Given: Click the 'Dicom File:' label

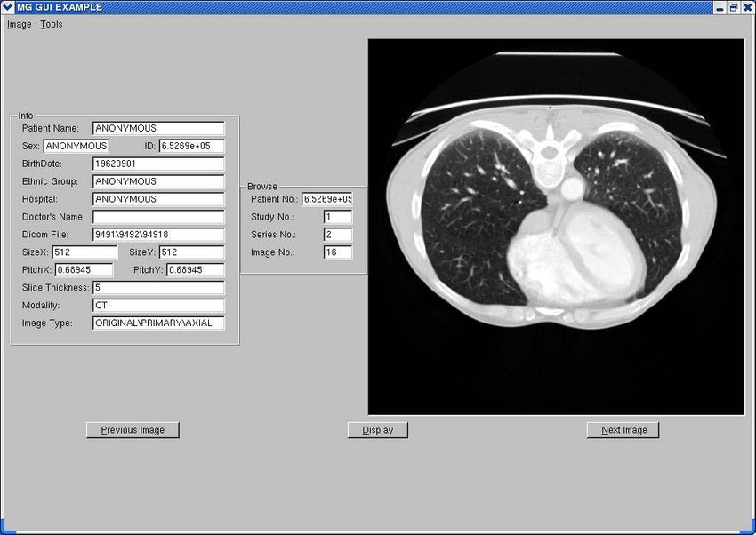Looking at the screenshot, I should pos(45,235).
